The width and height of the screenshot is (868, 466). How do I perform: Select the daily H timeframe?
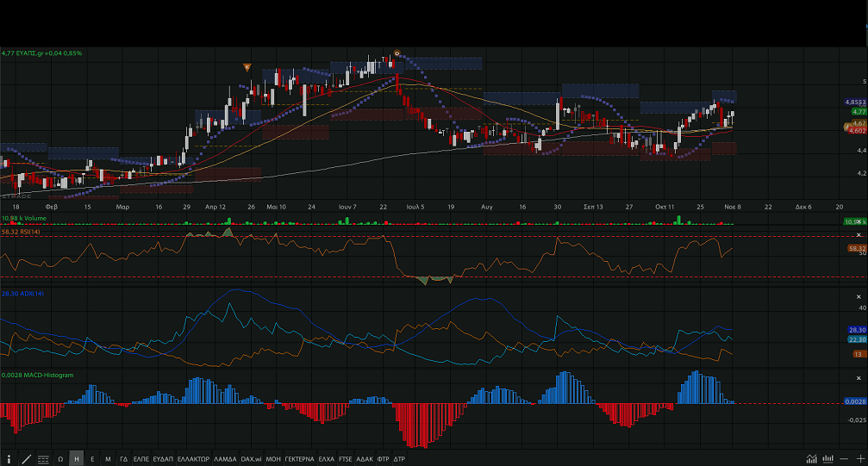[77, 459]
